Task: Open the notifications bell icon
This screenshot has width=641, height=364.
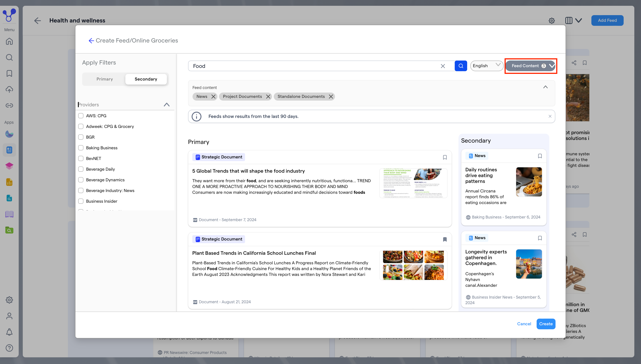Action: click(x=9, y=332)
